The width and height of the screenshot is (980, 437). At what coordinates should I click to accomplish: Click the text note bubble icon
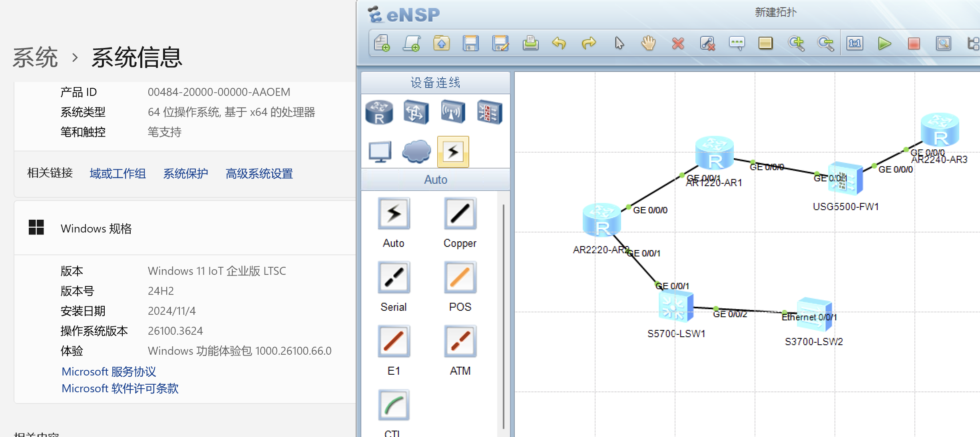click(x=737, y=43)
